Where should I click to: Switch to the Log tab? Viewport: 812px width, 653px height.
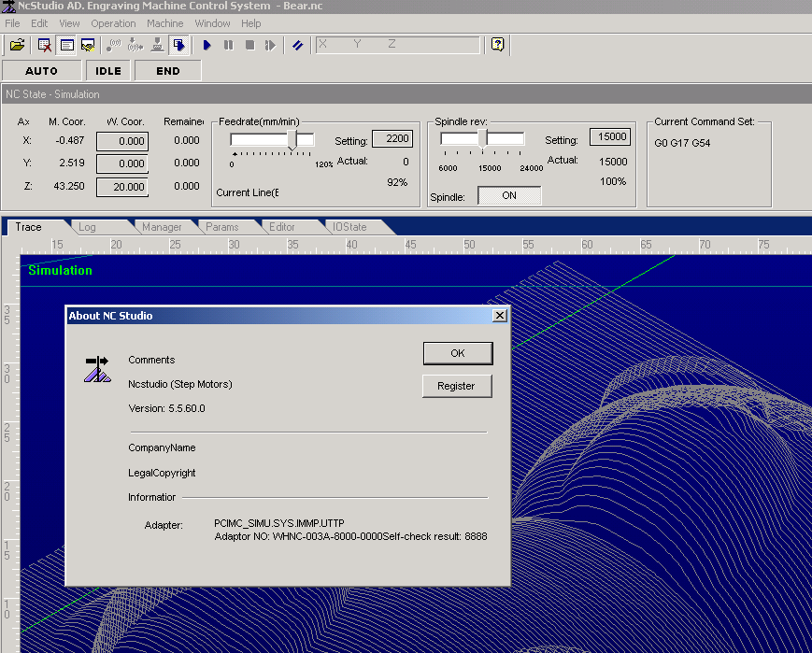pos(87,227)
